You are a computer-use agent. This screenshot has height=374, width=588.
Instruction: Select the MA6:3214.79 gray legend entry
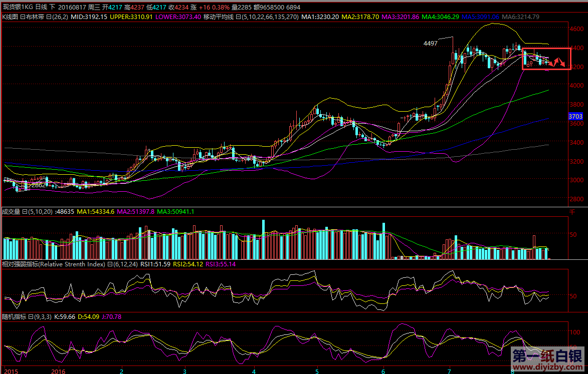pos(520,17)
